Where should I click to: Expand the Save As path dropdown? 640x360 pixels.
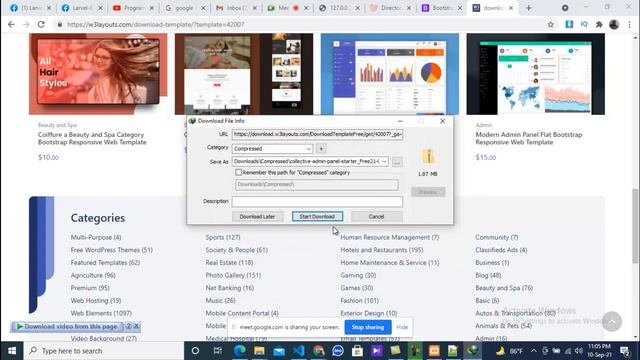[x=384, y=162]
